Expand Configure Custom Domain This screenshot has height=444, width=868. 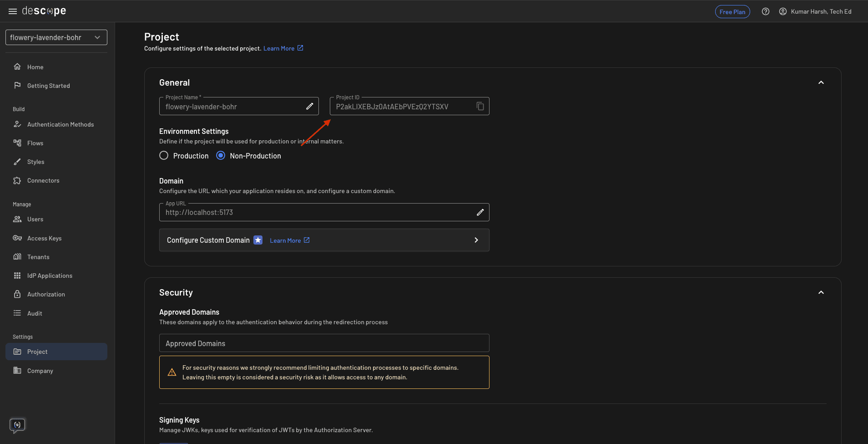[x=476, y=240]
